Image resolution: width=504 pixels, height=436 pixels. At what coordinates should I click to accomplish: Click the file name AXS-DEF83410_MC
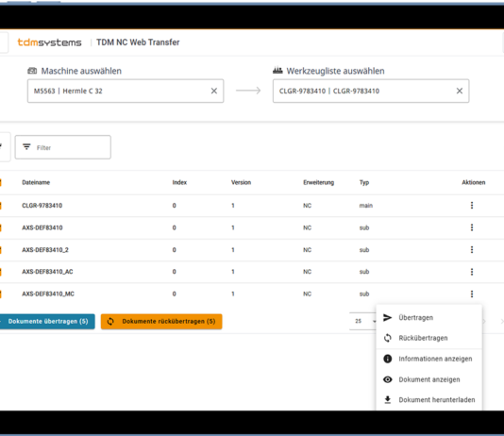coord(48,294)
